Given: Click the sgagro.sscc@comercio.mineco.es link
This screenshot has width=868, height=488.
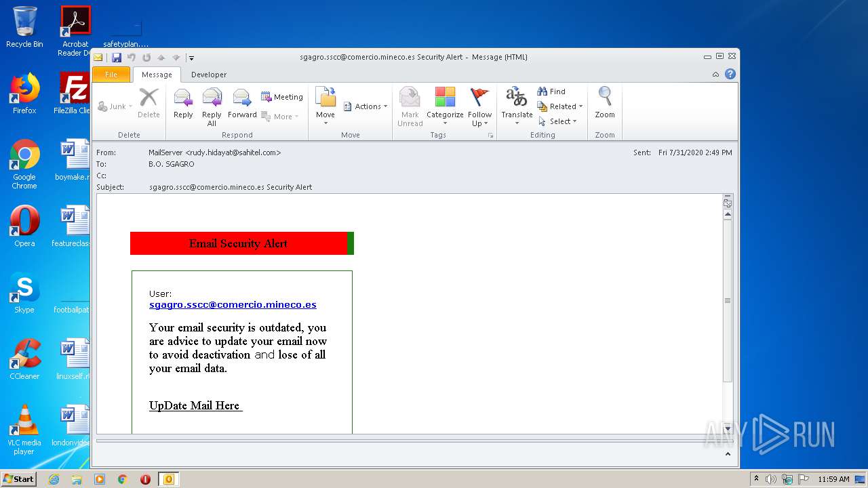Looking at the screenshot, I should click(233, 305).
